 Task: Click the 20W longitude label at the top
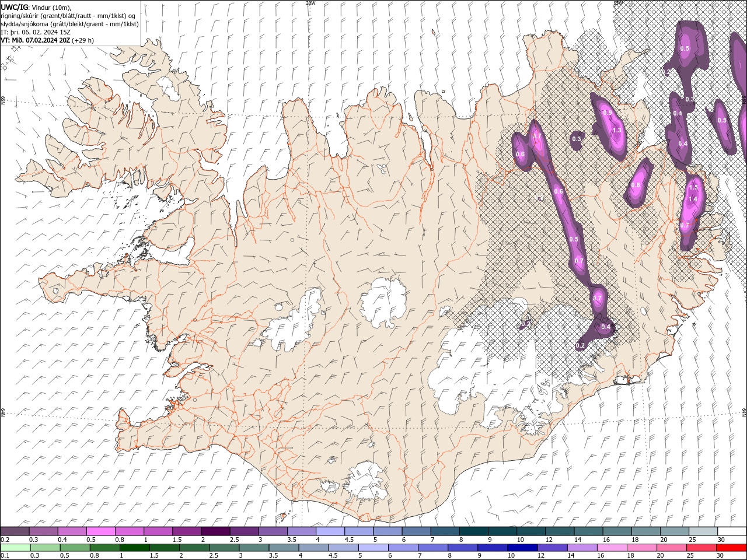coord(310,3)
